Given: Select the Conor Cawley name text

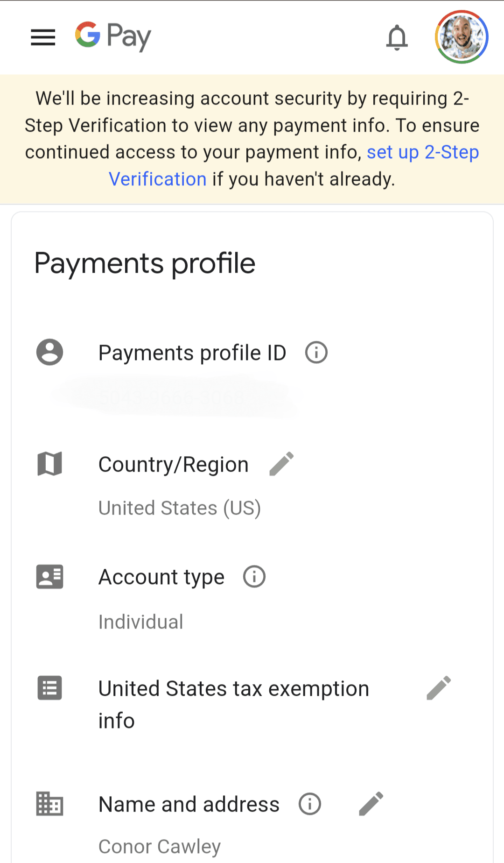Looking at the screenshot, I should (160, 846).
